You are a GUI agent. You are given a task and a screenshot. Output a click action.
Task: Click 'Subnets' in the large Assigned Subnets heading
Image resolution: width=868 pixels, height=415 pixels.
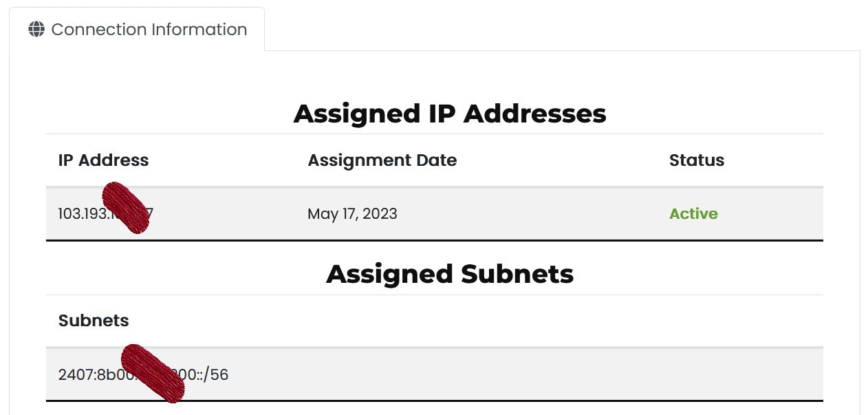coord(517,274)
